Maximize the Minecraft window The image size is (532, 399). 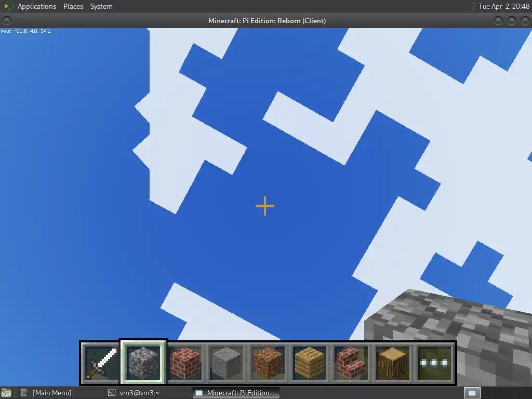coord(511,21)
